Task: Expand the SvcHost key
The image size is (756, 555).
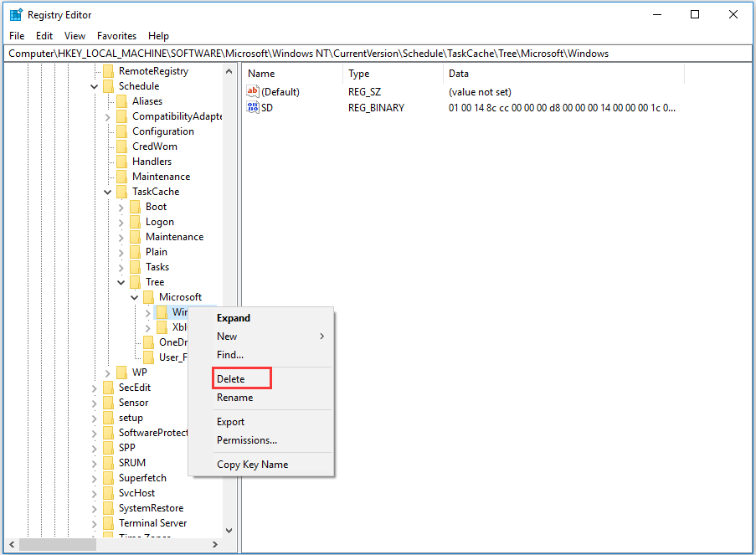Action: click(x=95, y=492)
